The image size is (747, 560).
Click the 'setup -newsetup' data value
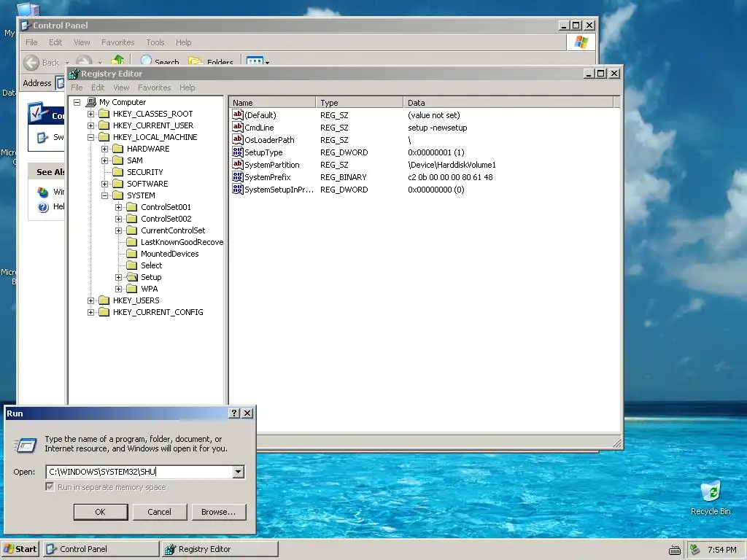pyautogui.click(x=438, y=128)
